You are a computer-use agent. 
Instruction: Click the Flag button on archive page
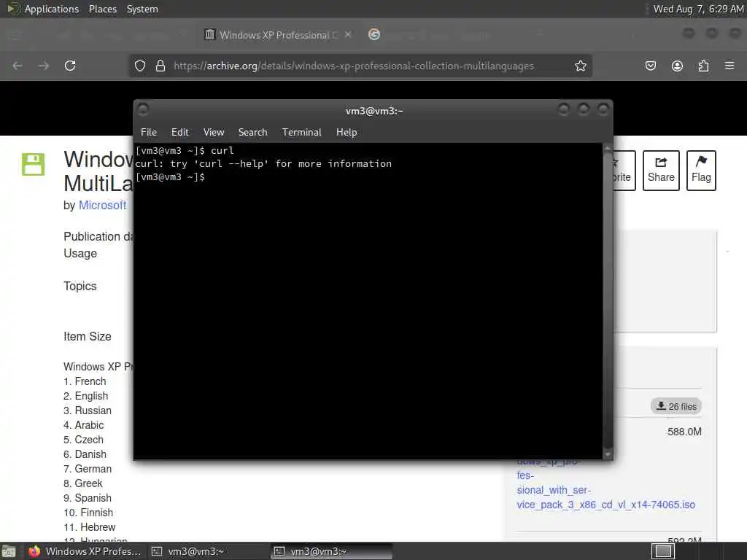(x=701, y=171)
